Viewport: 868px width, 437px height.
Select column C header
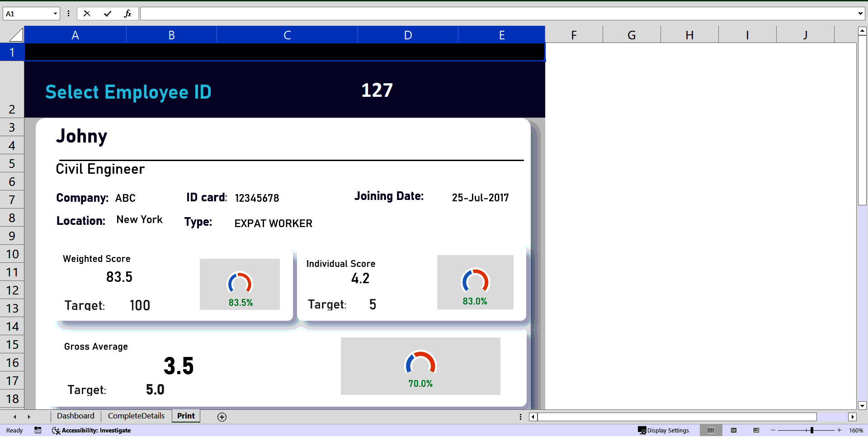tap(288, 35)
